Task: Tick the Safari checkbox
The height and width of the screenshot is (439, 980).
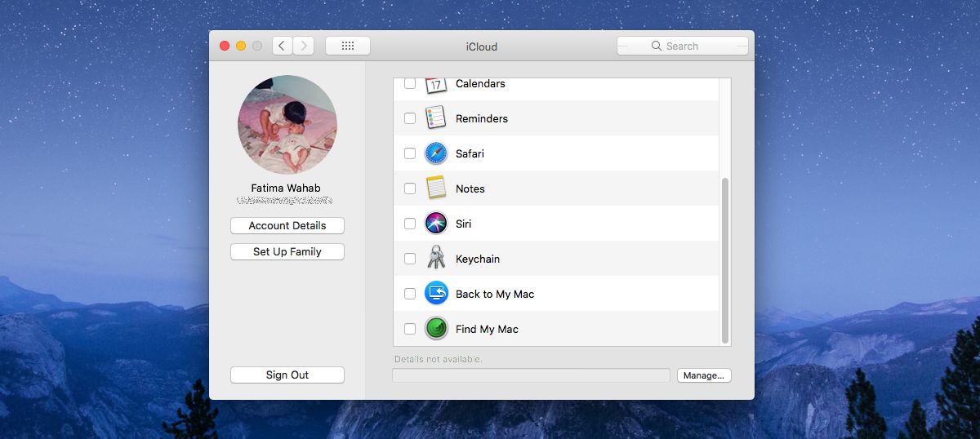Action: (410, 153)
